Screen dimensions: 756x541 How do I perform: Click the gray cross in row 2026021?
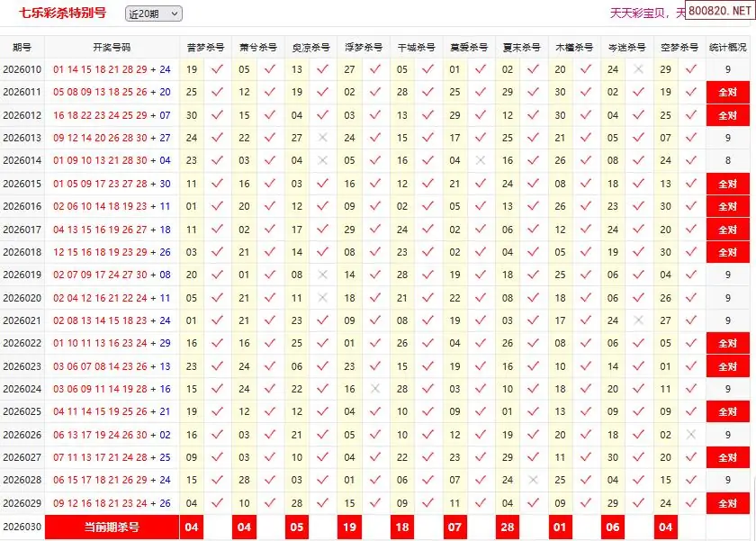(639, 320)
